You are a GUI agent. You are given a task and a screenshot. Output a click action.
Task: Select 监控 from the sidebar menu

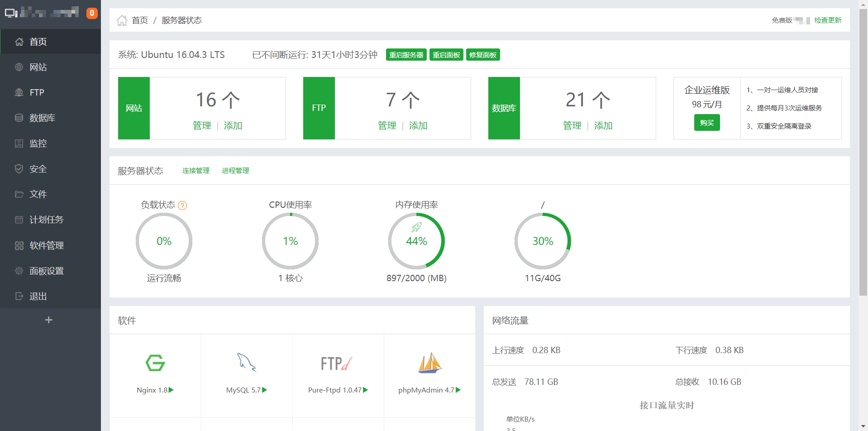point(38,144)
